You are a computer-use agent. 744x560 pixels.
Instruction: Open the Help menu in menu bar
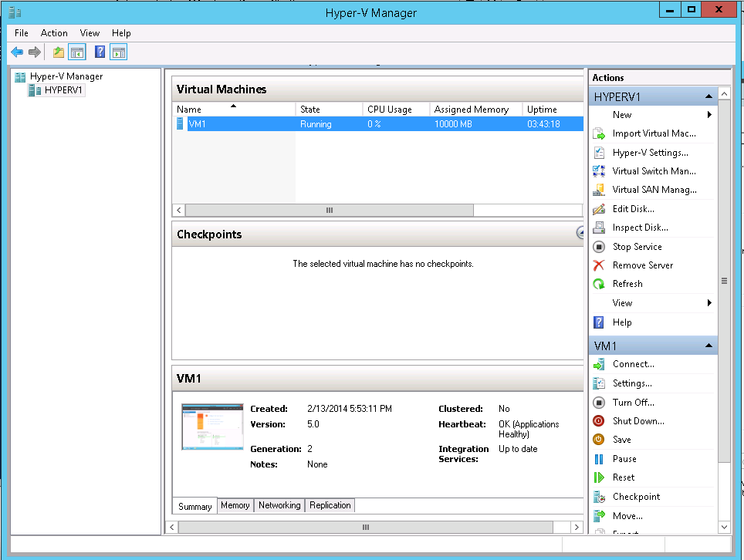(x=121, y=33)
